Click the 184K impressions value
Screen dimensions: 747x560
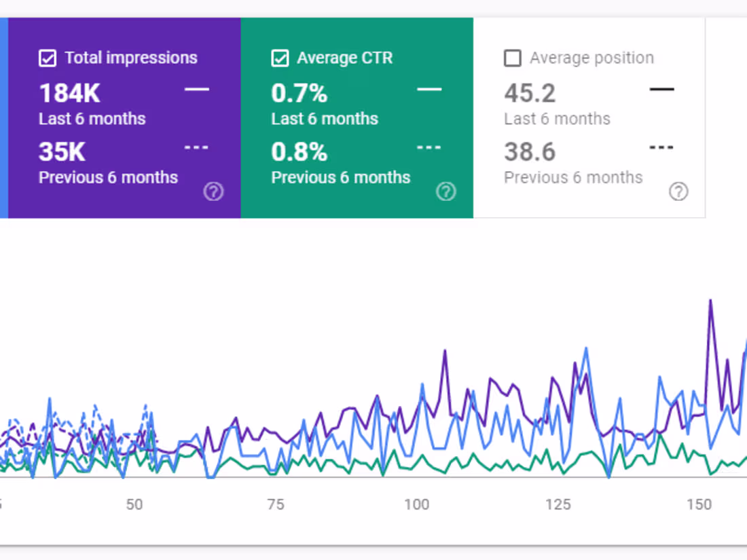(x=69, y=93)
